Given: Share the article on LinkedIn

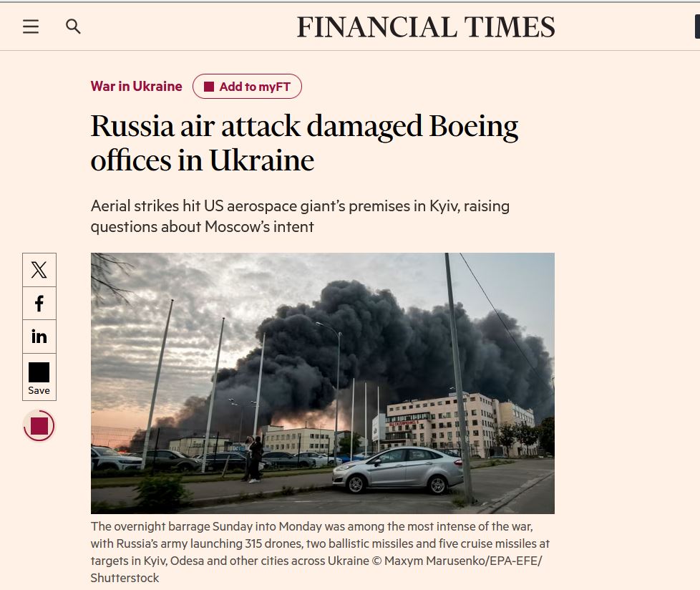Looking at the screenshot, I should pyautogui.click(x=39, y=337).
